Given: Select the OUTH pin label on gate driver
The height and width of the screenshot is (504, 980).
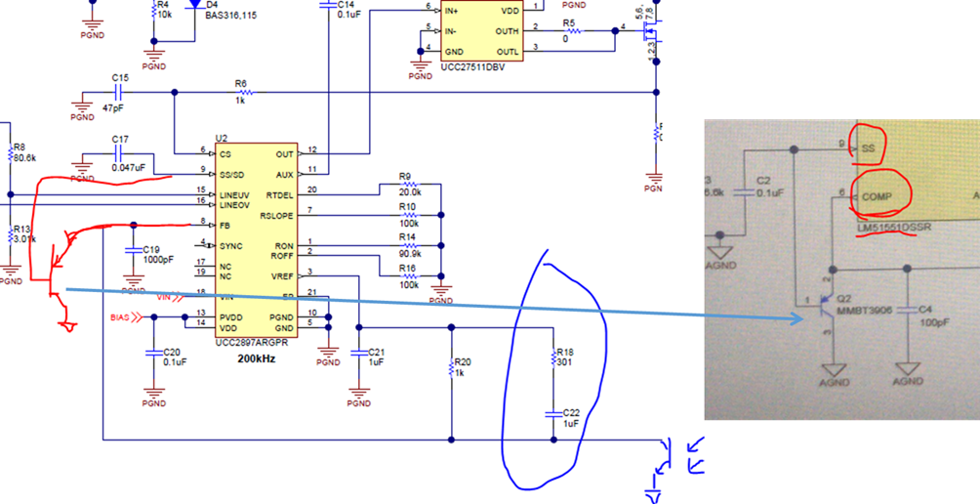Looking at the screenshot, I should coord(507,30).
